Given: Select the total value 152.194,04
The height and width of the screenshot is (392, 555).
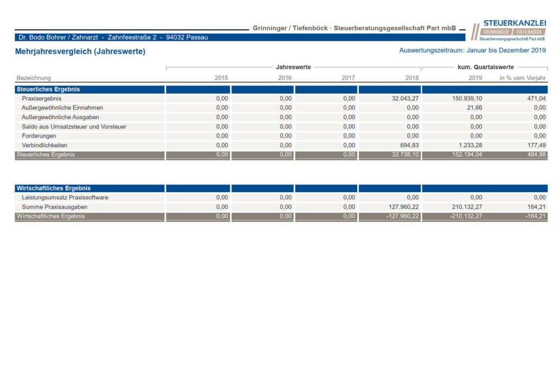Looking at the screenshot, I should pyautogui.click(x=467, y=154).
